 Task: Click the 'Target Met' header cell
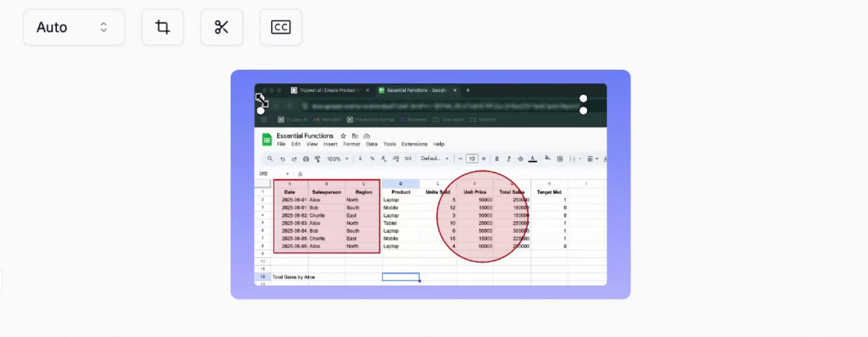(549, 192)
